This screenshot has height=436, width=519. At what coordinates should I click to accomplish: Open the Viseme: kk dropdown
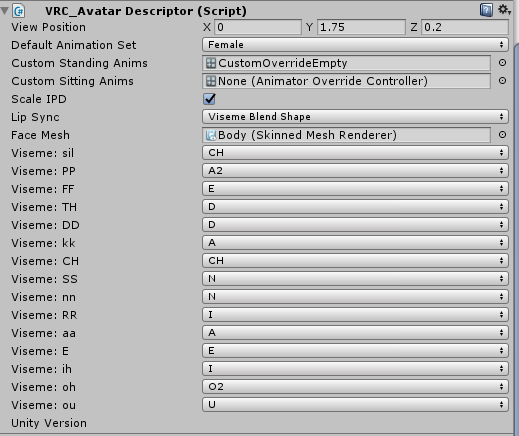[x=355, y=243]
